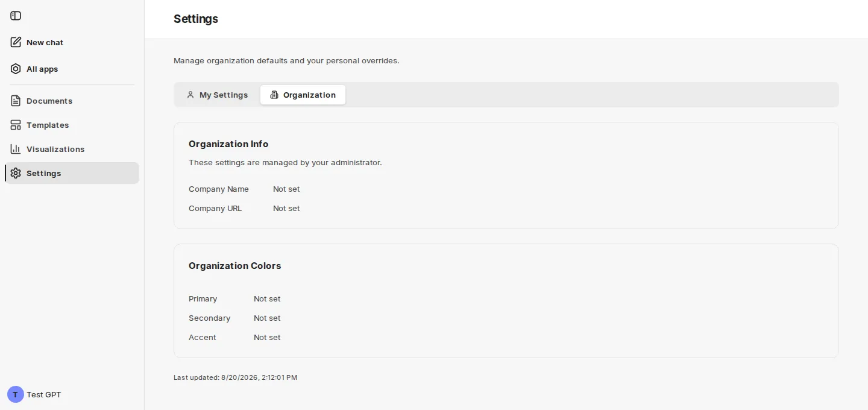Click 'These settings are managed by your administrator'

pyautogui.click(x=285, y=162)
